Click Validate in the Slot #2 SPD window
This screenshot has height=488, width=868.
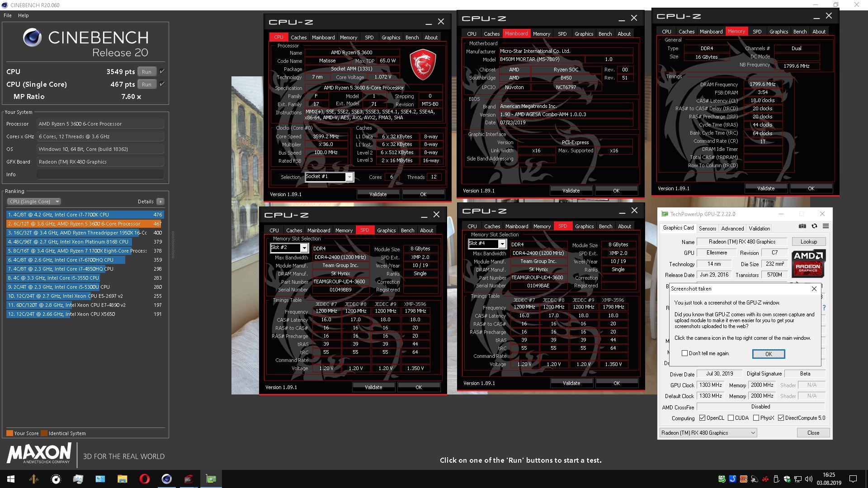point(373,387)
